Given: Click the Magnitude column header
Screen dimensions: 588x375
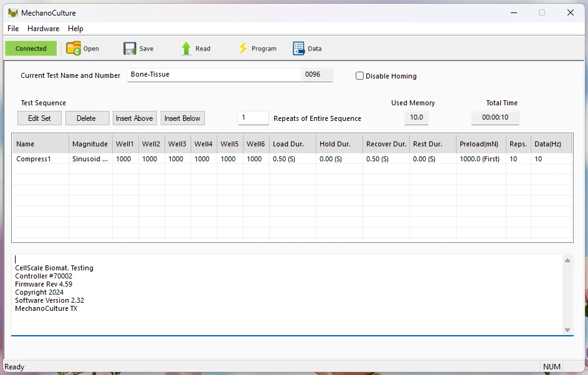Looking at the screenshot, I should pyautogui.click(x=90, y=144).
